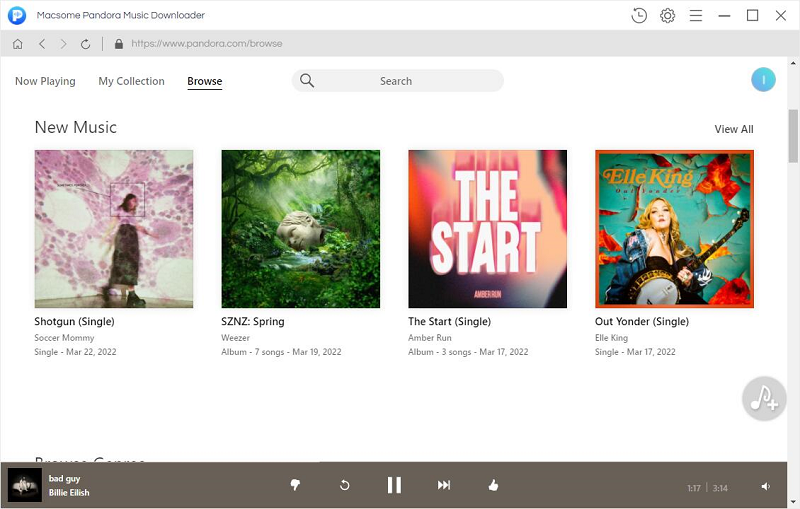800x509 pixels.
Task: Open the Shotgun (Single) album cover
Action: [x=114, y=229]
